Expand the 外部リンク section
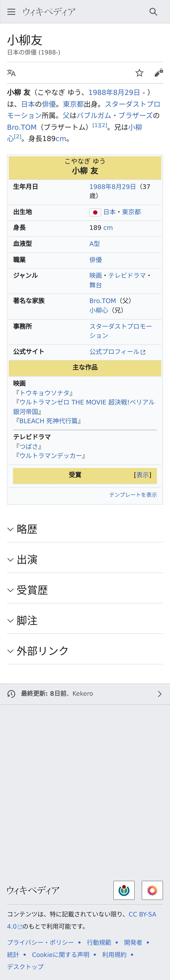Image resolution: width=170 pixels, height=980 pixels. click(42, 651)
